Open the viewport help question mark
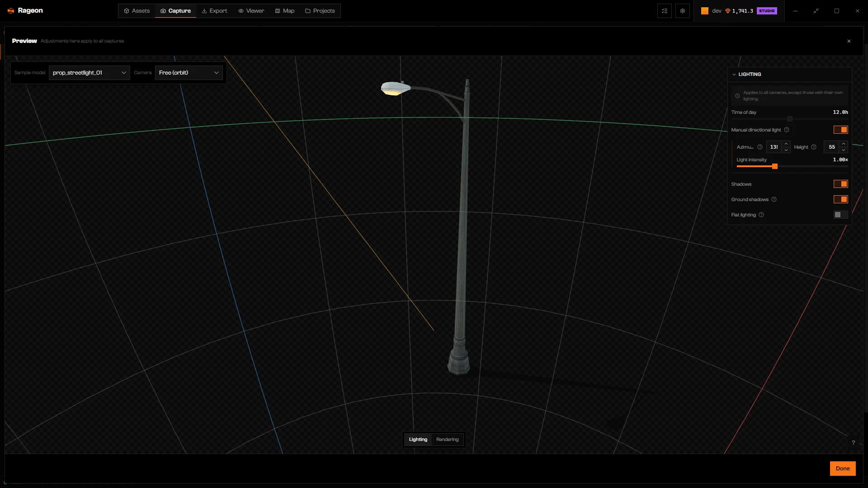 853,443
